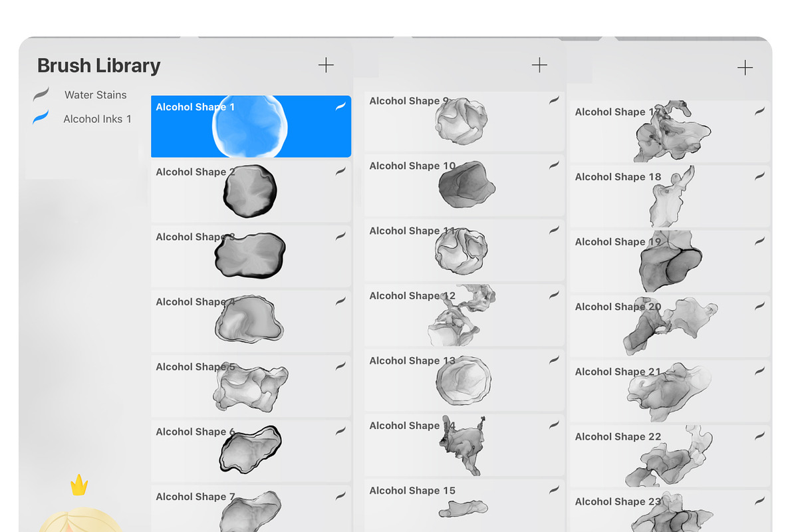Click stroke icon on Alcohol Shape 13 row

tap(554, 360)
